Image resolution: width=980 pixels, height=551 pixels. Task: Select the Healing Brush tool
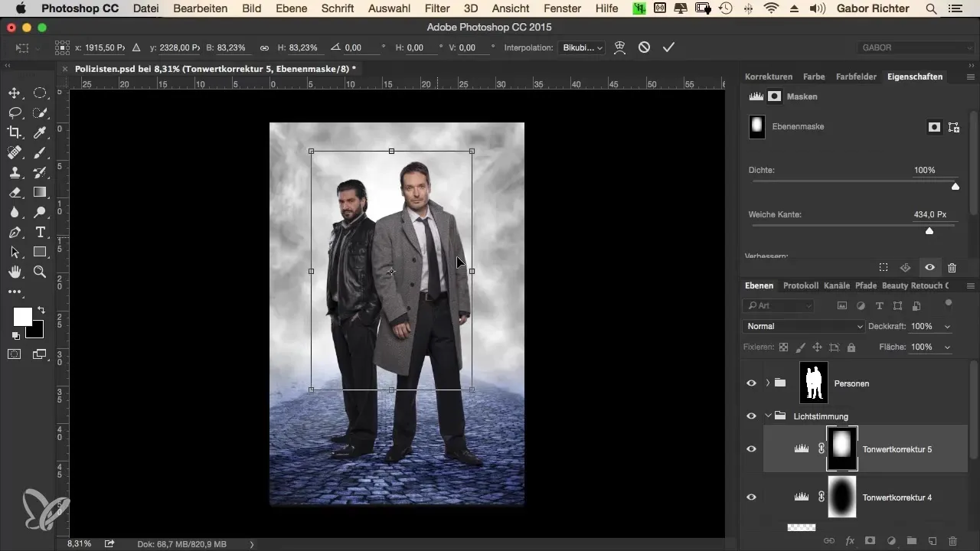tap(15, 152)
